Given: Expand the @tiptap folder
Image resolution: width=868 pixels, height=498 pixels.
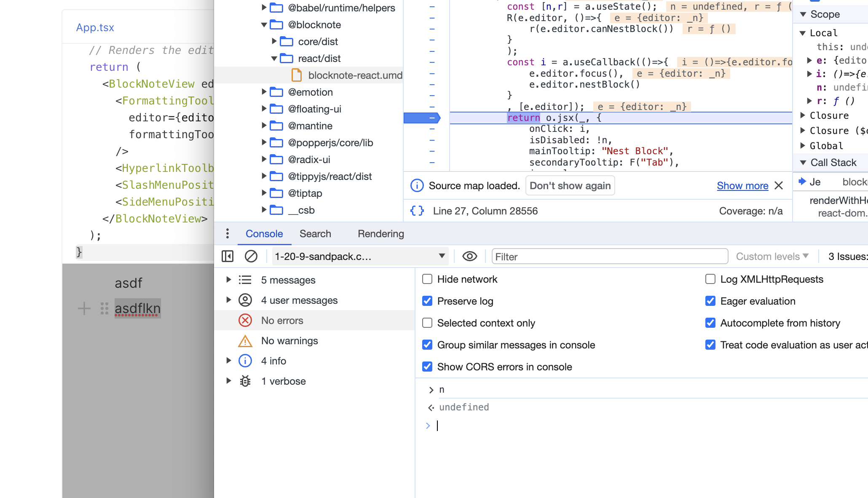Looking at the screenshot, I should pyautogui.click(x=264, y=193).
